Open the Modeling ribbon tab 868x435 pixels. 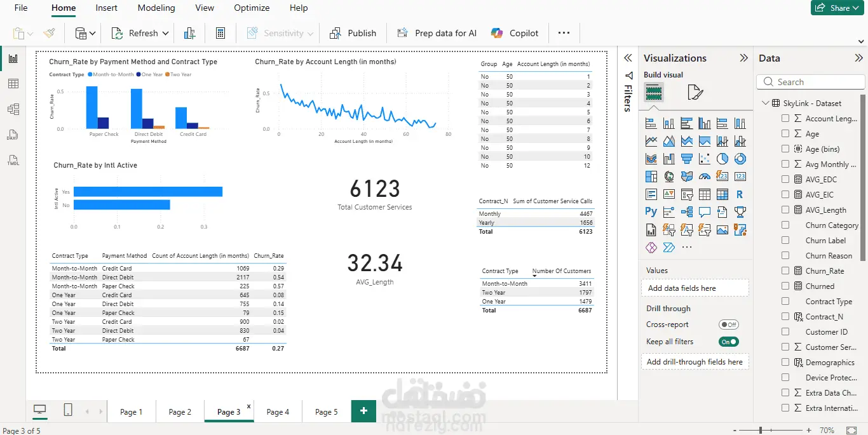pos(156,8)
